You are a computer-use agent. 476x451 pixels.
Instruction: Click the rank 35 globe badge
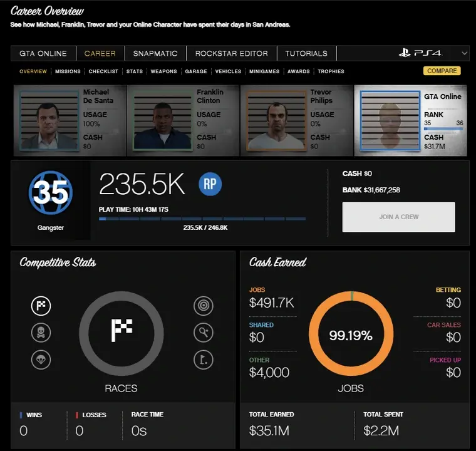pyautogui.click(x=51, y=192)
